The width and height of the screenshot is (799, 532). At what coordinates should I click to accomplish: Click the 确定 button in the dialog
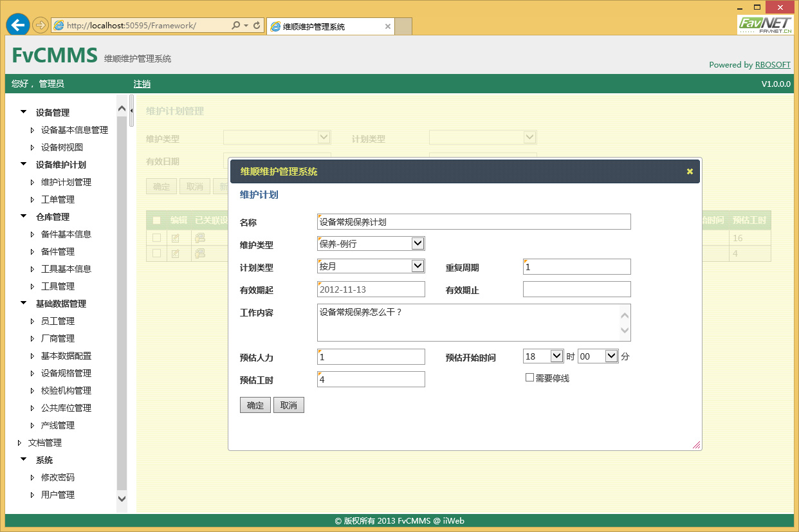255,405
